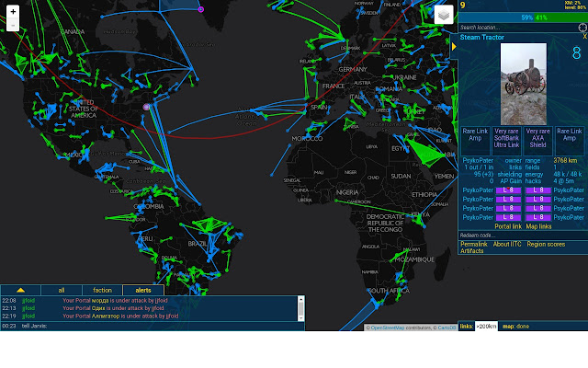Switch to the faction chat tab
Image resolution: width=588 pixels, height=368 pixels.
(102, 290)
